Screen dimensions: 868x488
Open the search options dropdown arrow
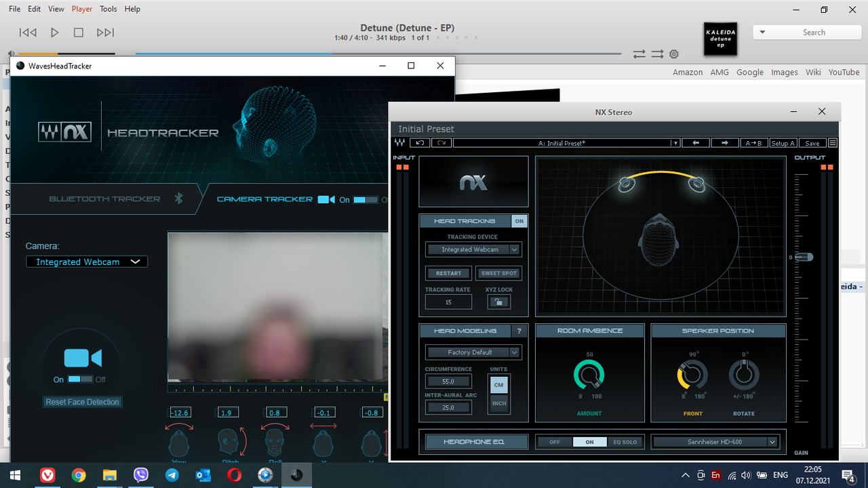[762, 33]
